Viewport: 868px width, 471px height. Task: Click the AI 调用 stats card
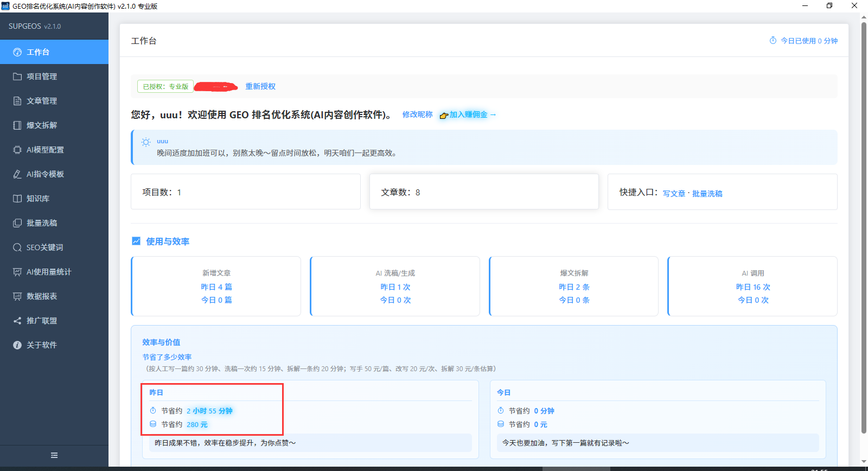coord(752,286)
